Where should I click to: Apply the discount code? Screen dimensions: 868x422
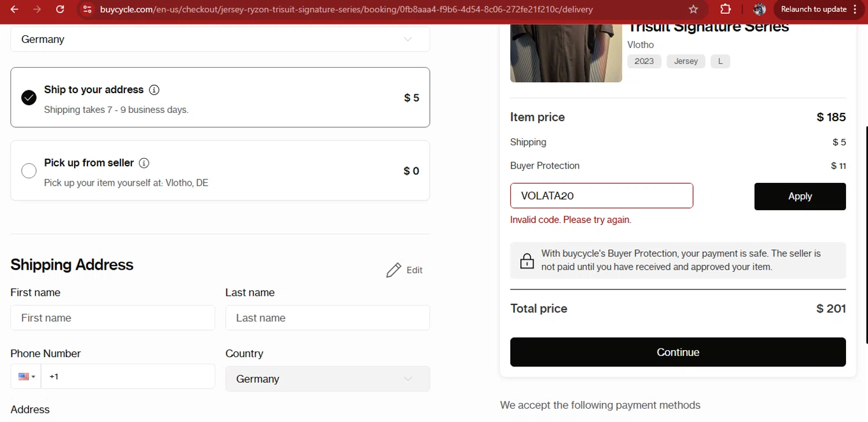(x=800, y=196)
